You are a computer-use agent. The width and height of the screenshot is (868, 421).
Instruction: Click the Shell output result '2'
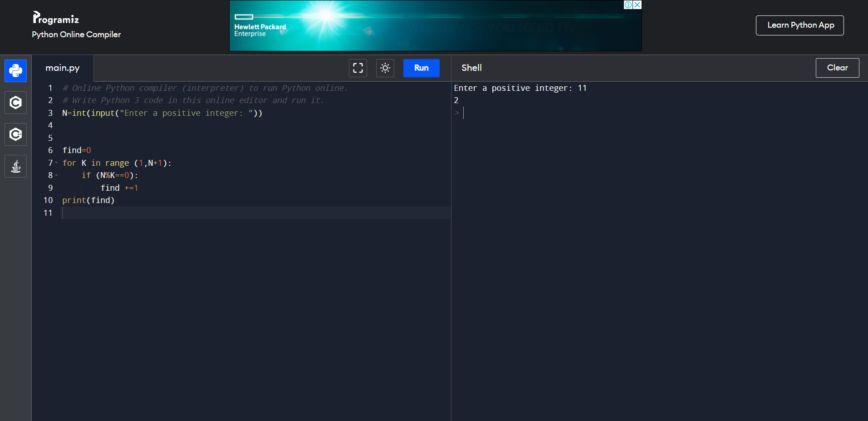[456, 100]
